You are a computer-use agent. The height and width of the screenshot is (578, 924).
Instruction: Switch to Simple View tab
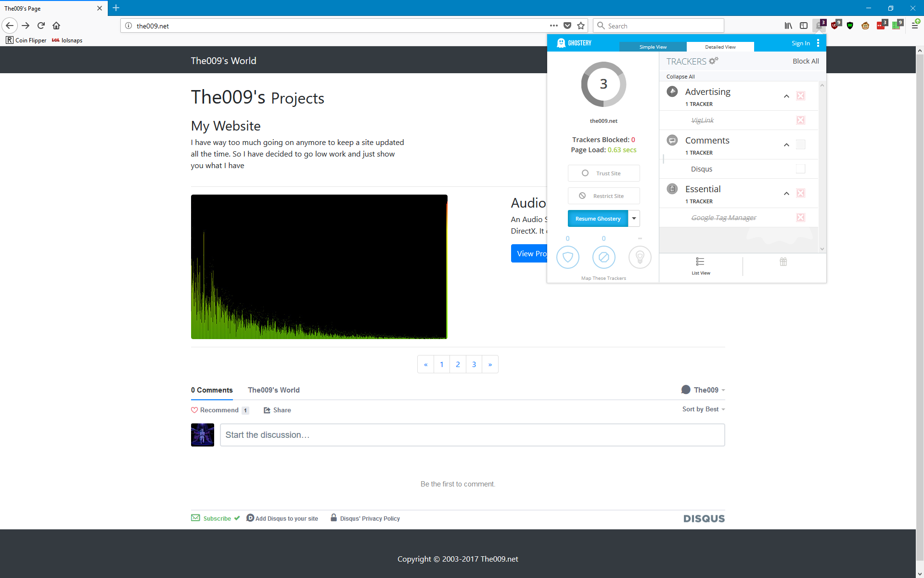pos(653,47)
